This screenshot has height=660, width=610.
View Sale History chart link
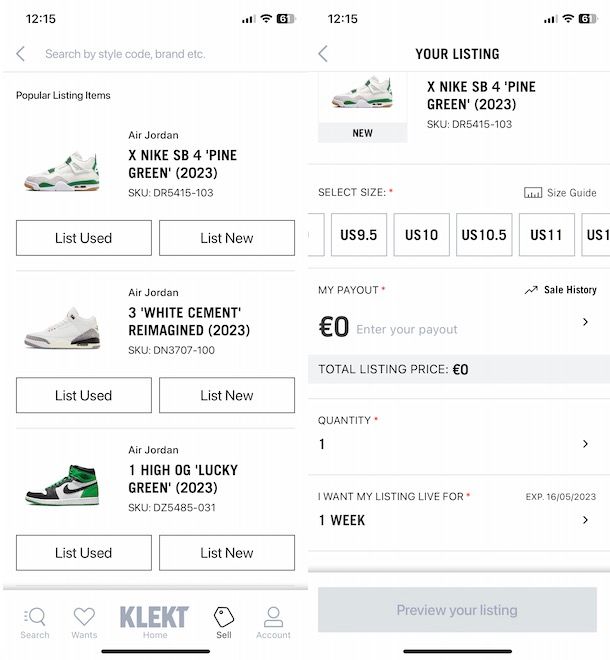[560, 290]
